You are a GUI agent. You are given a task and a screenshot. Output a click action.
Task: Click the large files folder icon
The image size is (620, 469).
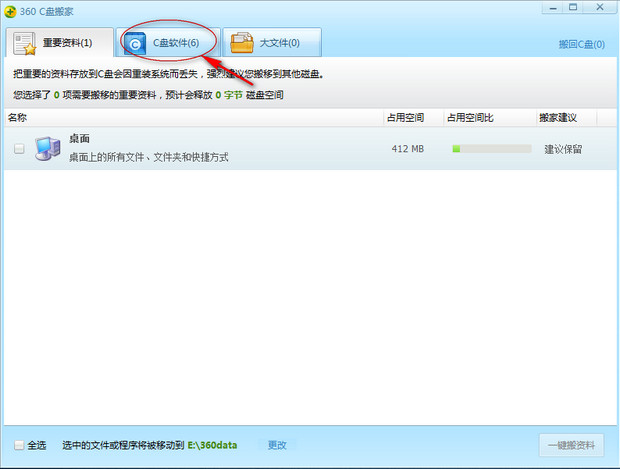tap(242, 43)
